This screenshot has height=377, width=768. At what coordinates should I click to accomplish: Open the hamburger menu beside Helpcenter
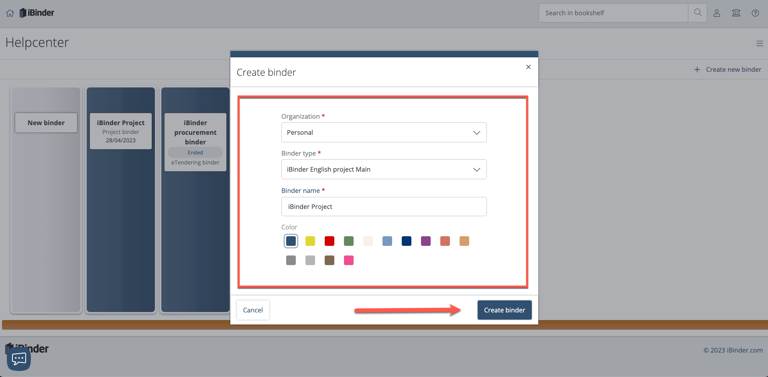(760, 44)
